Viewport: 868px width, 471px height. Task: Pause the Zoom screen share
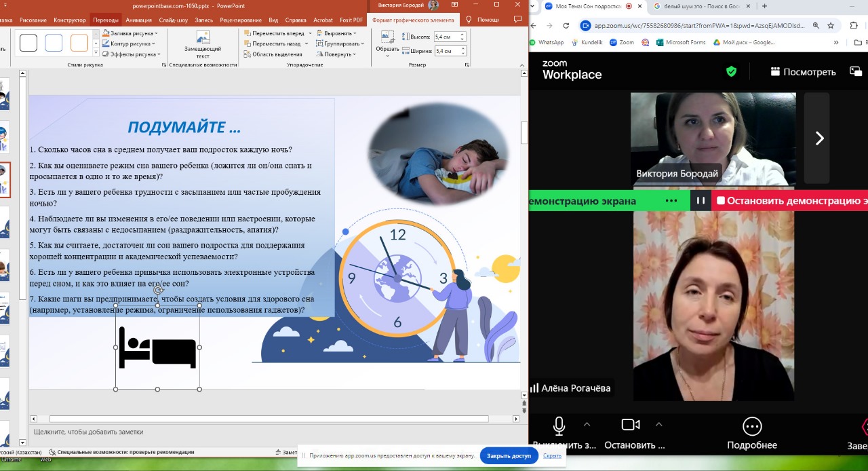[x=701, y=201]
